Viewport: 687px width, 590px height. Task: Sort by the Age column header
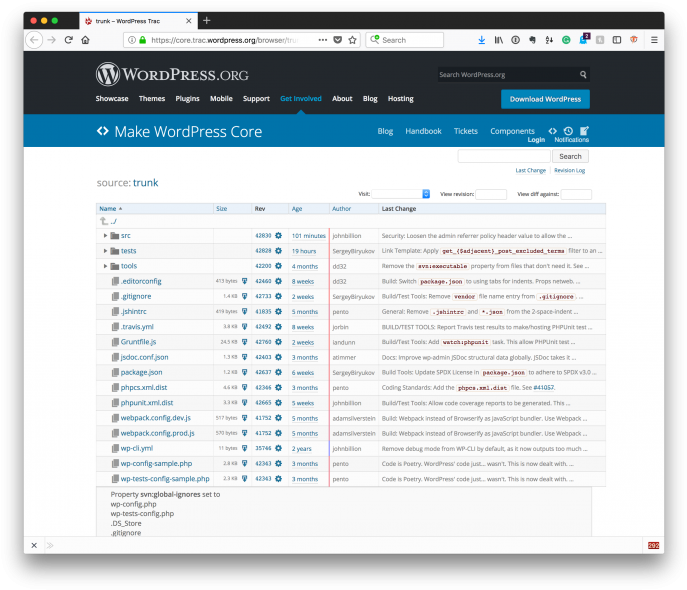297,208
